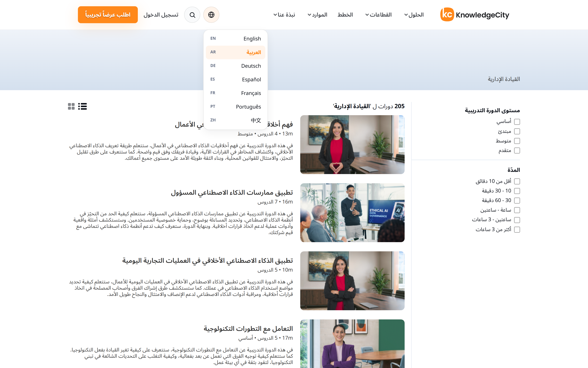Tick the ساعة - ساعتين checkbox

click(x=517, y=210)
